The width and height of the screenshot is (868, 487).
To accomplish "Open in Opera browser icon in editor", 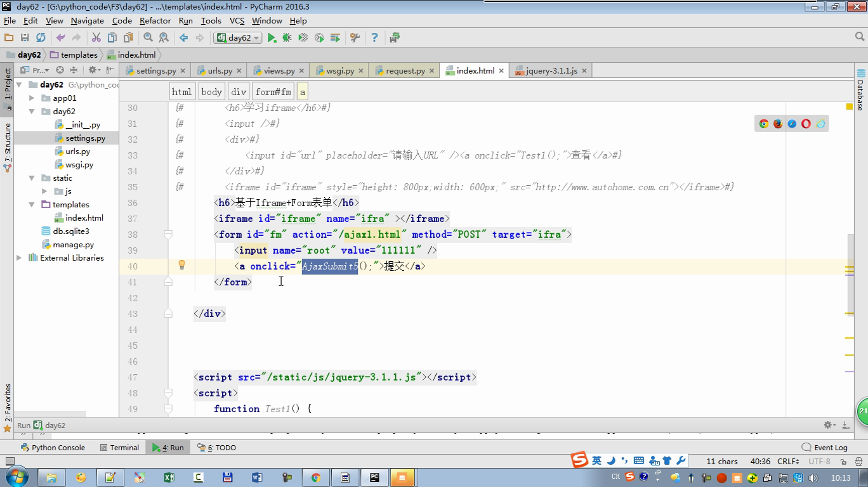I will click(806, 124).
